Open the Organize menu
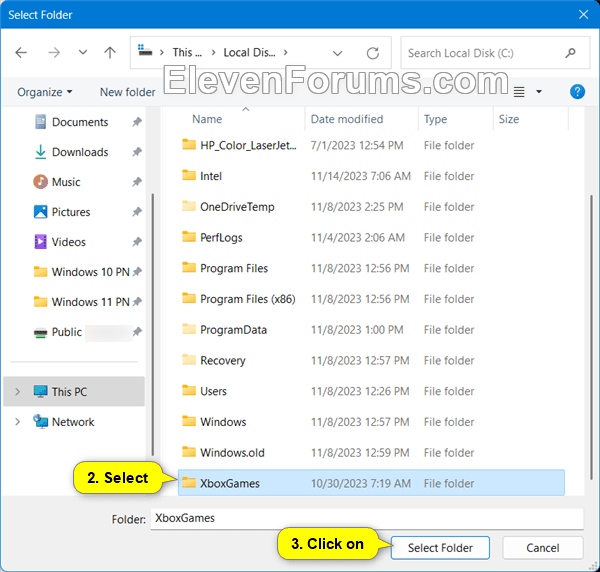Screen dimensions: 600x572 coord(44,92)
